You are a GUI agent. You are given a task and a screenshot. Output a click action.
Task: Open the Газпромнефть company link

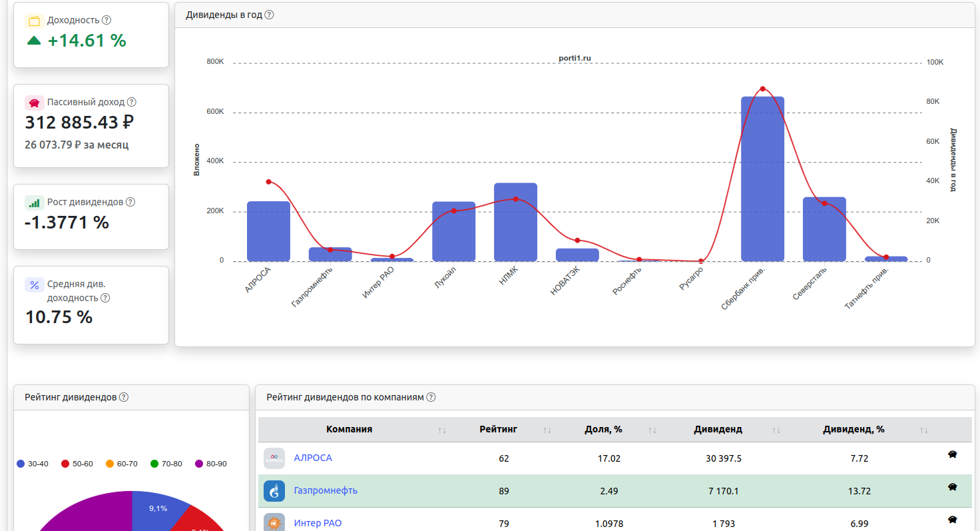pos(326,491)
